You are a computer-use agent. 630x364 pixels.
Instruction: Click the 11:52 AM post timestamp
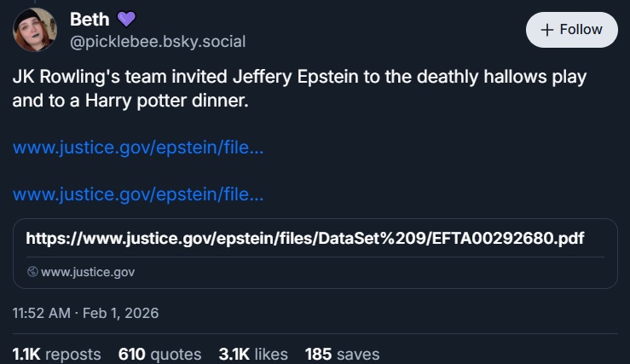(x=41, y=313)
